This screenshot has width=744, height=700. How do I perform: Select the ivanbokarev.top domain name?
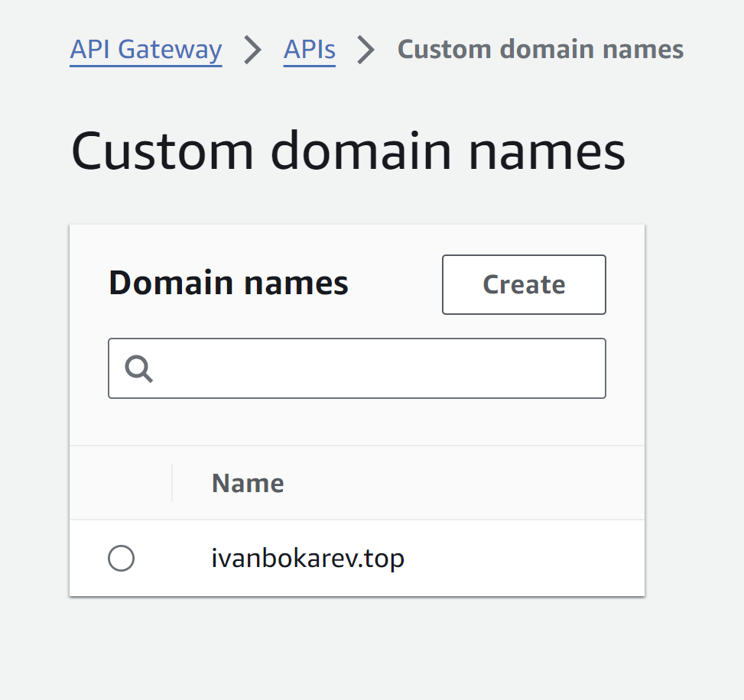click(x=307, y=559)
